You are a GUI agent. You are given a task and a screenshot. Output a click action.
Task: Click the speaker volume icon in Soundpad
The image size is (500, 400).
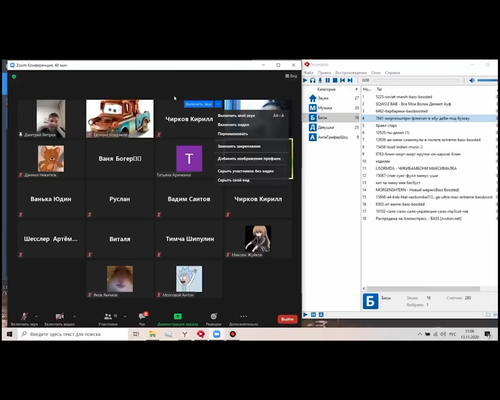coord(472,80)
